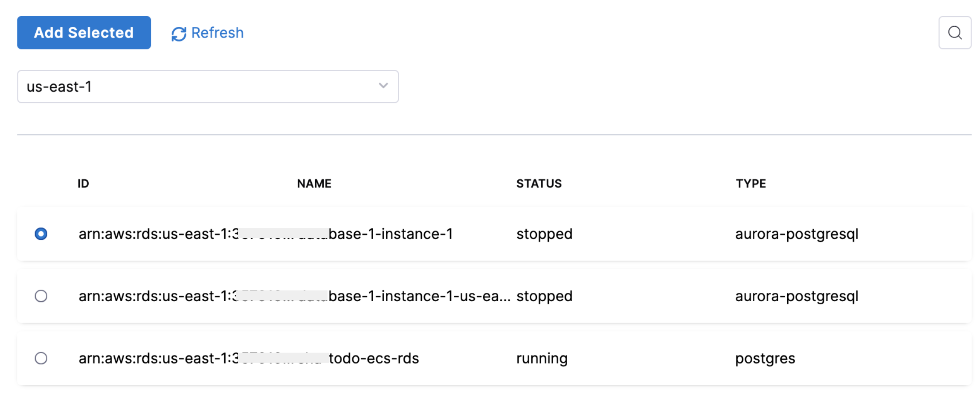Click the STATUS column header
980x398 pixels.
(539, 184)
